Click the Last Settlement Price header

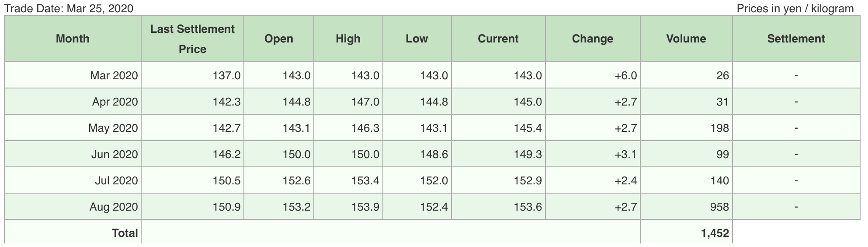coord(192,39)
